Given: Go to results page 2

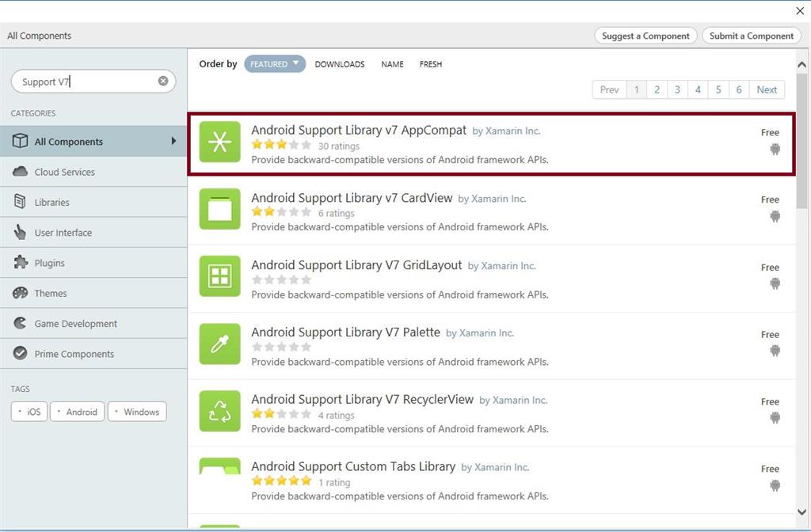Looking at the screenshot, I should [x=657, y=89].
